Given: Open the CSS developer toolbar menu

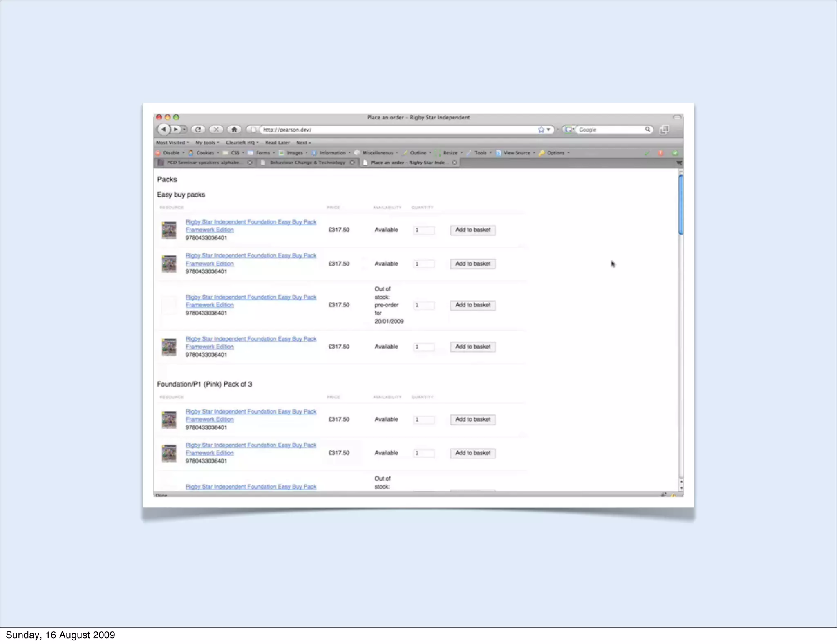Looking at the screenshot, I should [235, 153].
